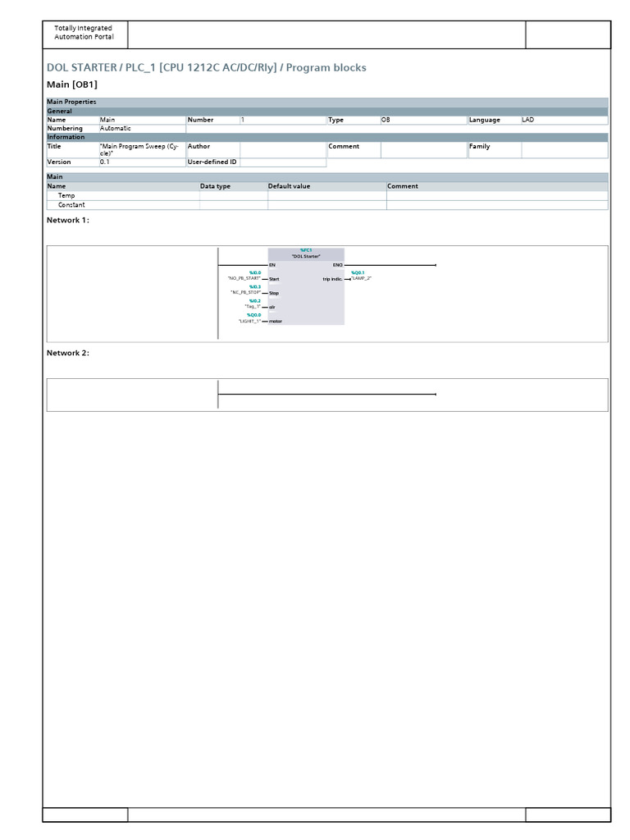630x840 pixels.
Task: Click the Numbering value "Automatic"
Action: (x=115, y=129)
